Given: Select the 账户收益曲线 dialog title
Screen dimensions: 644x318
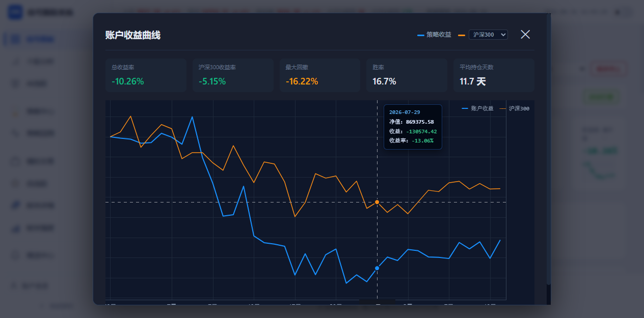Looking at the screenshot, I should 133,35.
